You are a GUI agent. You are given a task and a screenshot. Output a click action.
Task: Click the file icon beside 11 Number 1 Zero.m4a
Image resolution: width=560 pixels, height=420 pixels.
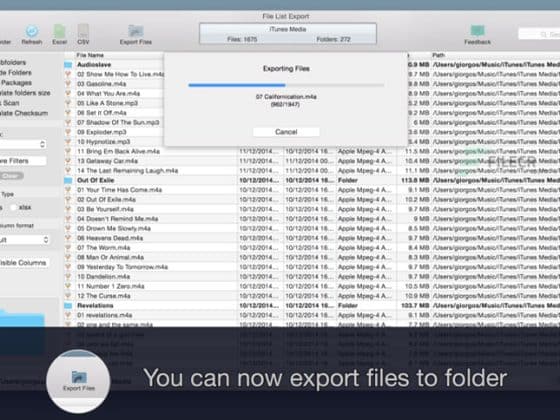68,286
